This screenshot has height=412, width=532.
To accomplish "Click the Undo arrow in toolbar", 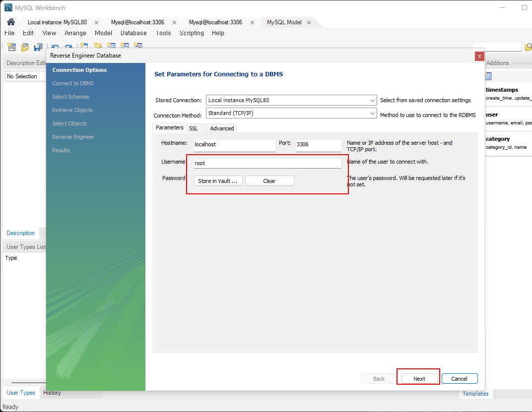I will (55, 46).
